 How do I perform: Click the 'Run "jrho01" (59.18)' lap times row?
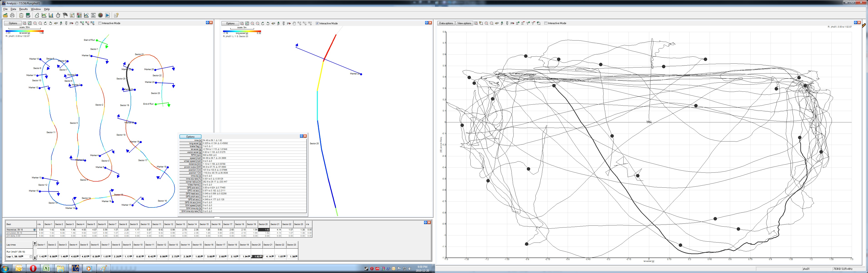pyautogui.click(x=20, y=252)
